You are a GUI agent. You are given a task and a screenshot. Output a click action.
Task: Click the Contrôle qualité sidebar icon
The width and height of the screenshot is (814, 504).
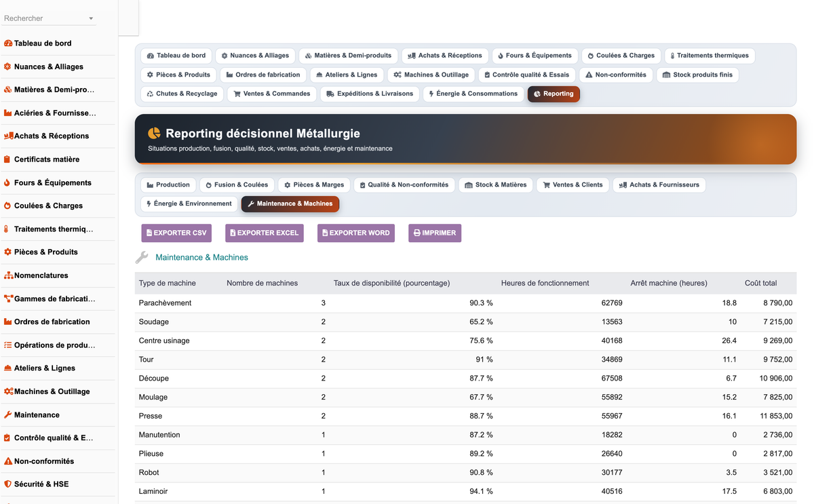pyautogui.click(x=7, y=438)
